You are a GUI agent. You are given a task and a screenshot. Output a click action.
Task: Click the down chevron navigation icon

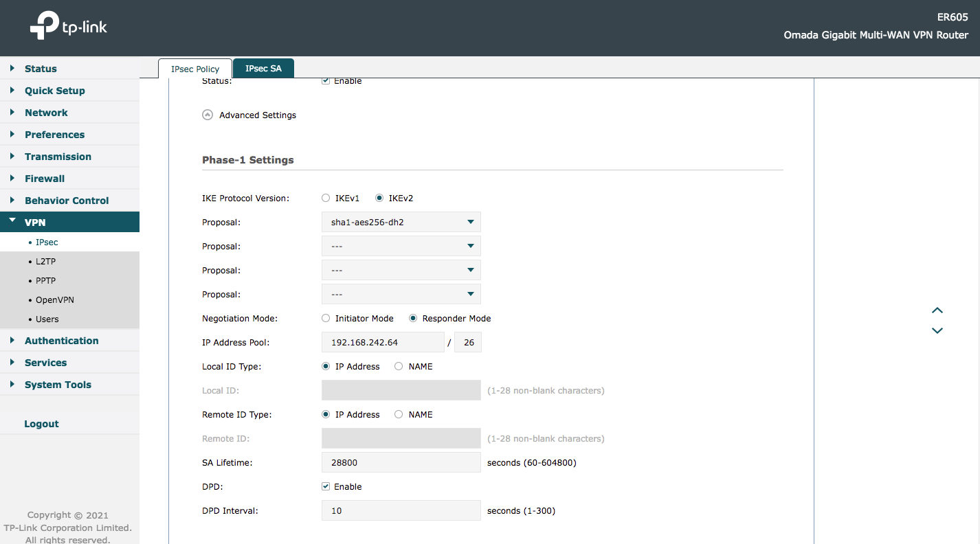tap(937, 330)
